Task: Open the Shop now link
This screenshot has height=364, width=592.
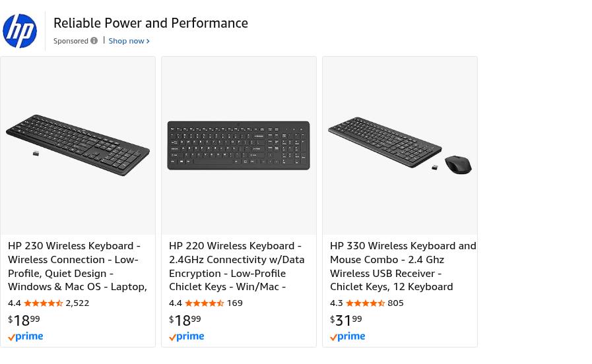Action: [x=126, y=41]
